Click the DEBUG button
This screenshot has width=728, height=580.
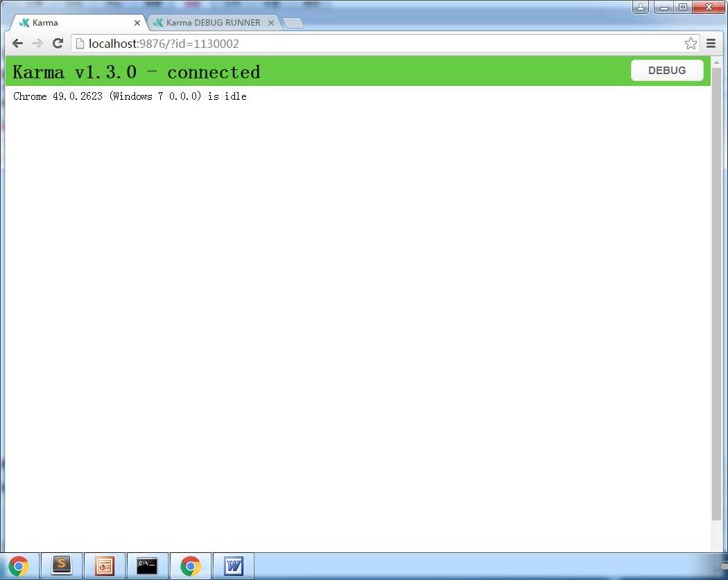click(x=667, y=71)
